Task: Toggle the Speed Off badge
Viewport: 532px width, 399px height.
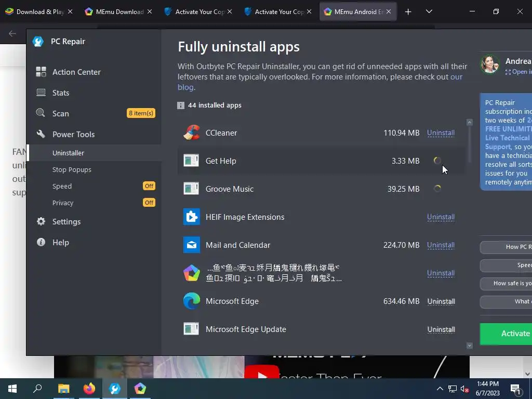Action: pyautogui.click(x=149, y=186)
